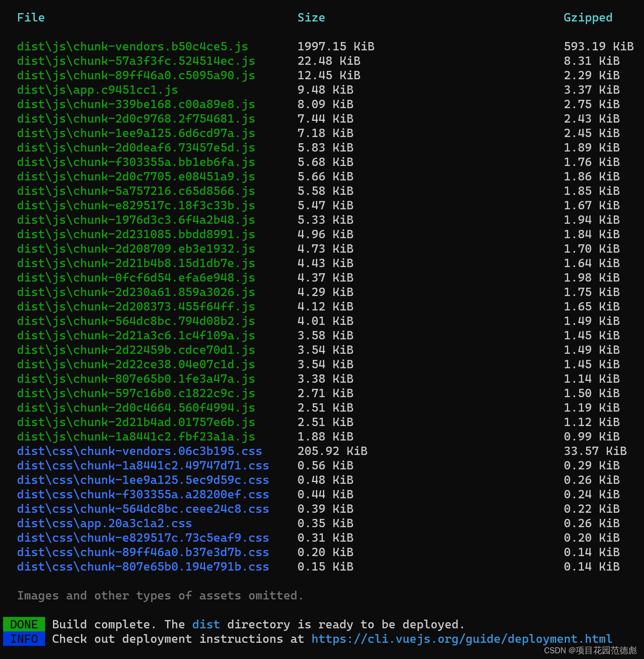Click the blue INFO badge
Viewport: 644px width, 659px height.
[x=24, y=639]
